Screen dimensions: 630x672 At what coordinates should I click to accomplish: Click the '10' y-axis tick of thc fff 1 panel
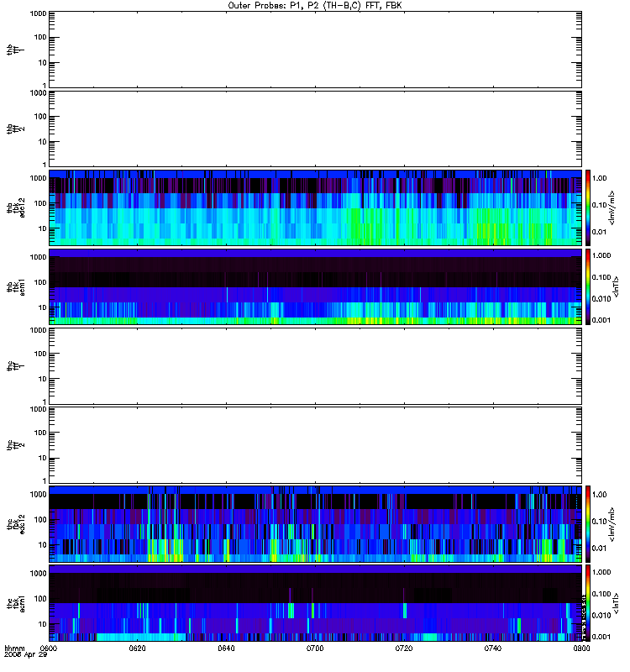pos(43,380)
